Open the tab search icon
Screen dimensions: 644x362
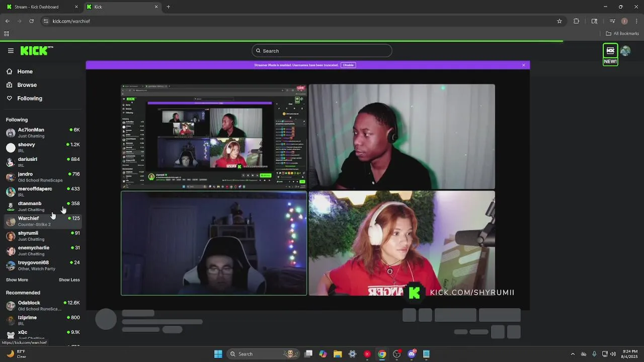pyautogui.click(x=594, y=21)
